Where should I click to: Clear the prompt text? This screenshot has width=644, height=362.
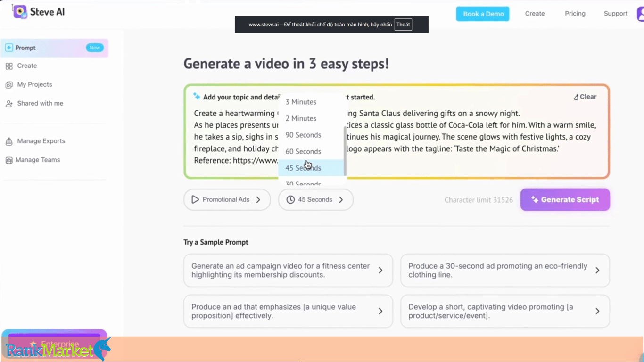click(585, 97)
